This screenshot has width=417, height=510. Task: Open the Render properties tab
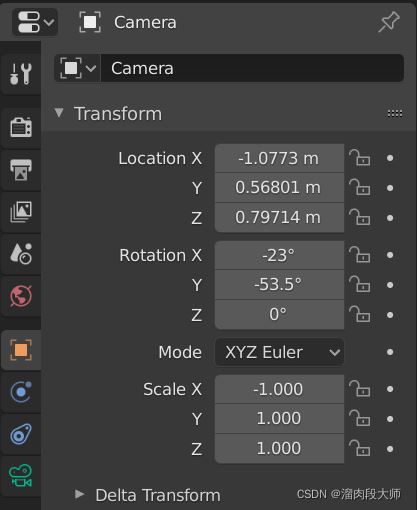21,127
